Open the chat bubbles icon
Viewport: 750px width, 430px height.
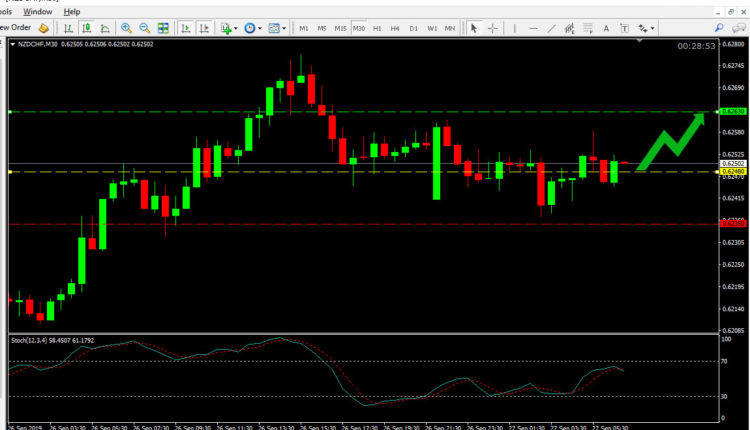point(739,28)
